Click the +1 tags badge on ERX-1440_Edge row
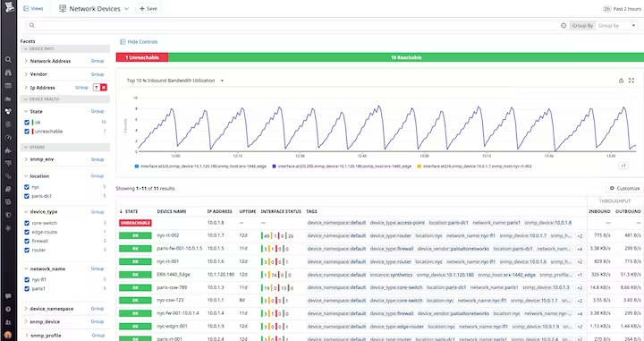The height and width of the screenshot is (341, 644). [x=580, y=275]
